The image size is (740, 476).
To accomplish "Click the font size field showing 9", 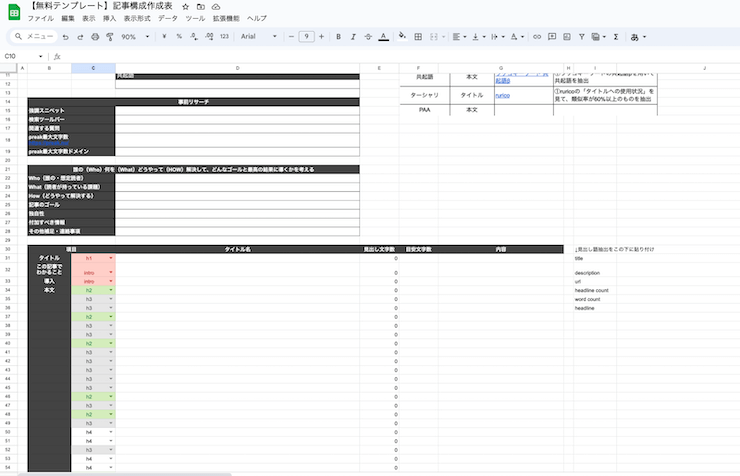I will pos(306,36).
